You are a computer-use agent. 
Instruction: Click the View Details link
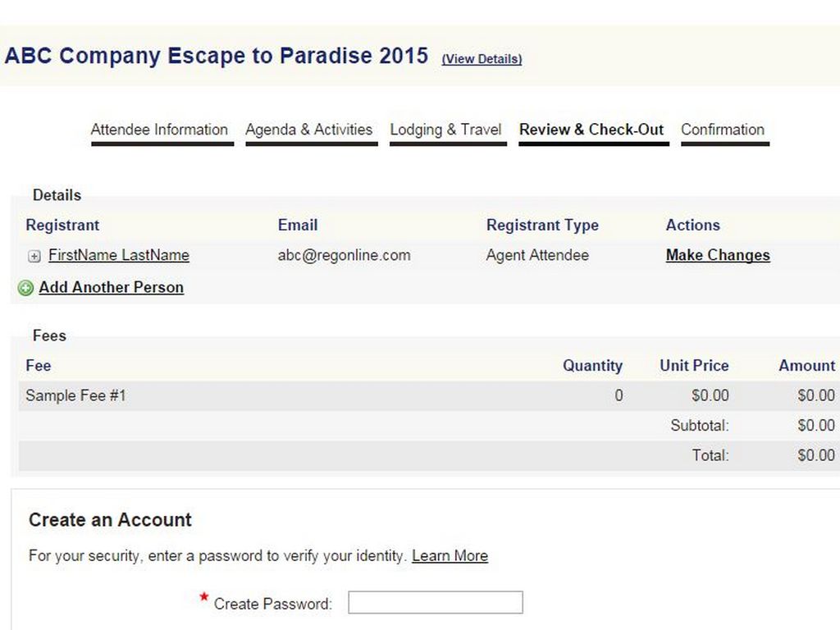point(482,59)
